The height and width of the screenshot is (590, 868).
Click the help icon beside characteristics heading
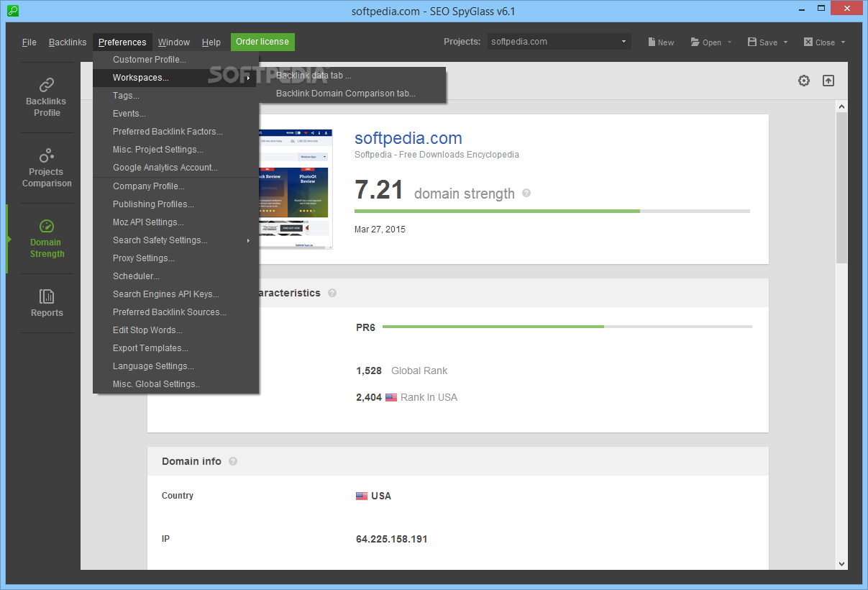pos(332,293)
